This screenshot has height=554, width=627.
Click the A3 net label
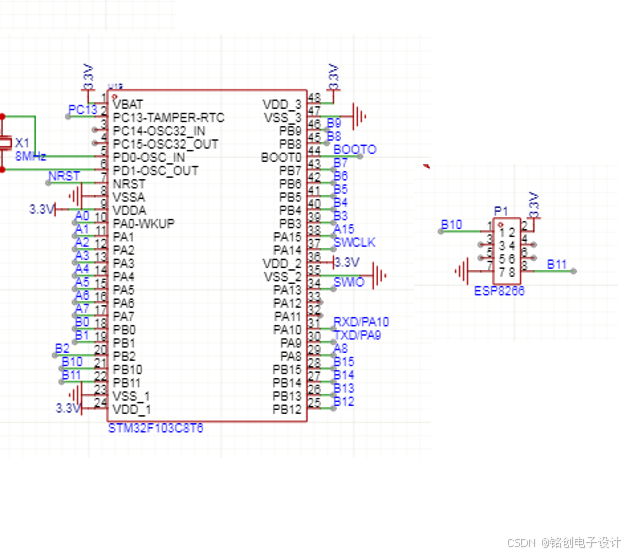82,256
